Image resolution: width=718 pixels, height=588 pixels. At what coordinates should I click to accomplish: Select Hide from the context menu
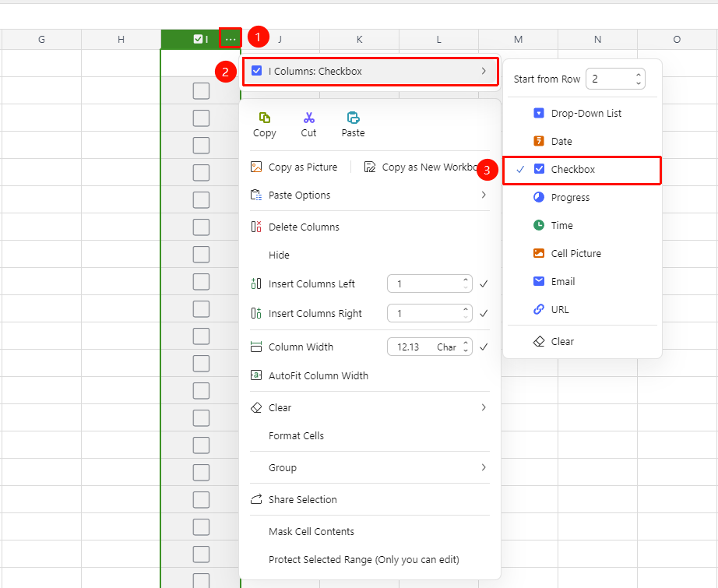279,255
